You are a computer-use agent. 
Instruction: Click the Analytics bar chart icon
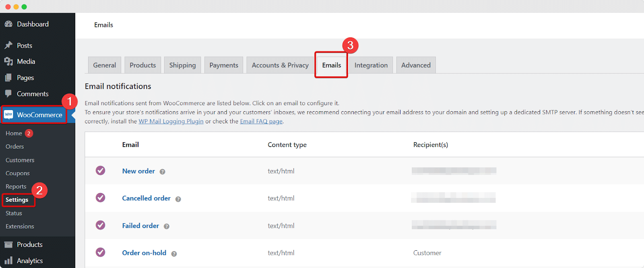click(8, 261)
